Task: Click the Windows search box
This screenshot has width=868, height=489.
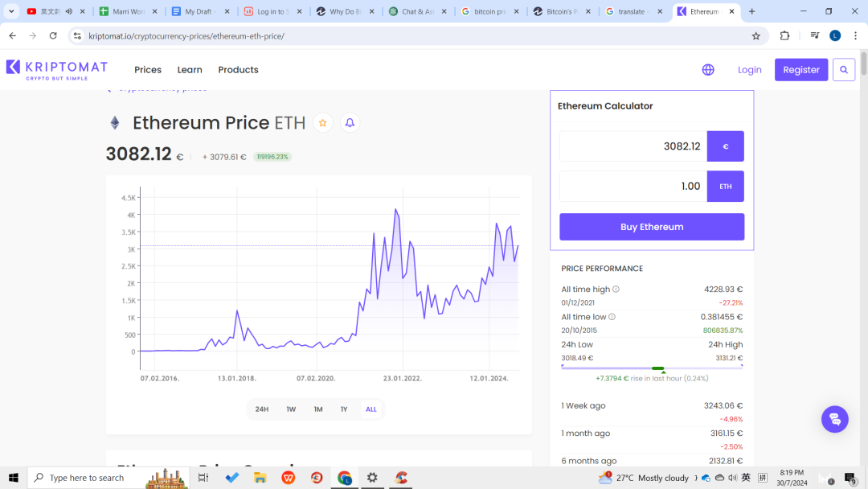Action: pyautogui.click(x=108, y=478)
